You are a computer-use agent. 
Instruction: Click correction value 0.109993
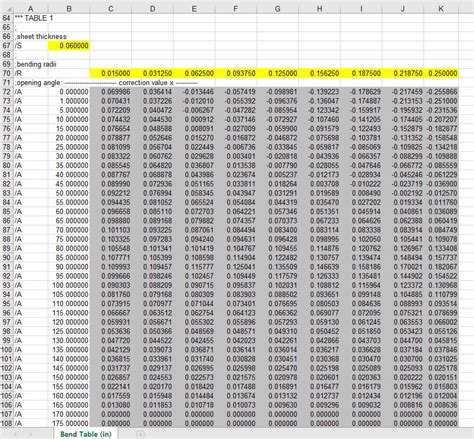[111, 267]
